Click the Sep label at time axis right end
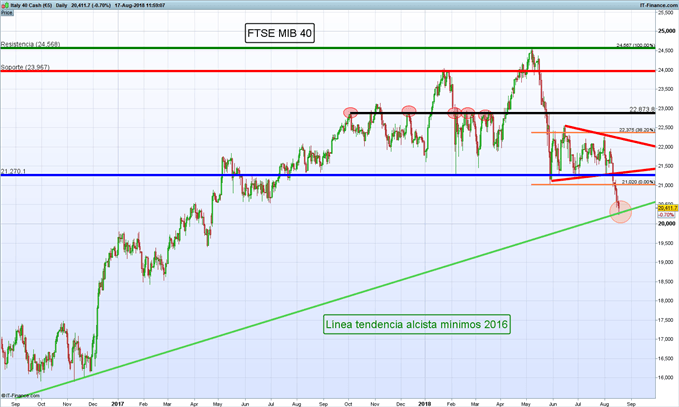This screenshot has width=679, height=407. point(631,404)
